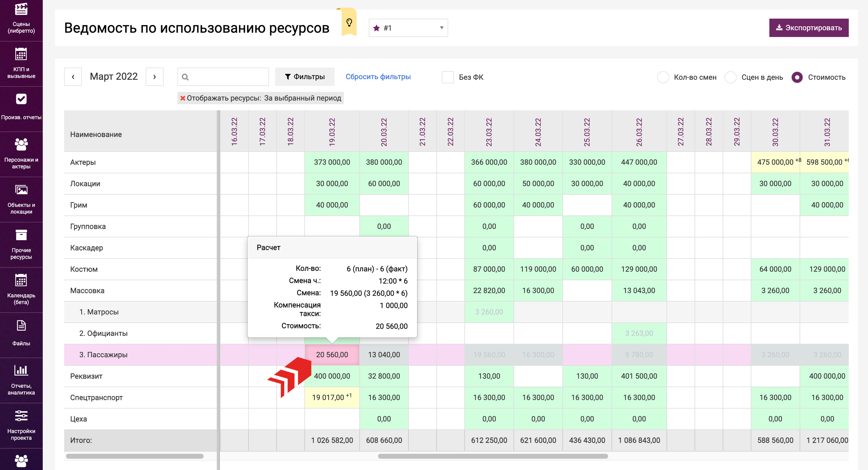Screen dimensions: 868x470
Task: Enable the Без ФК checkbox
Action: 448,77
